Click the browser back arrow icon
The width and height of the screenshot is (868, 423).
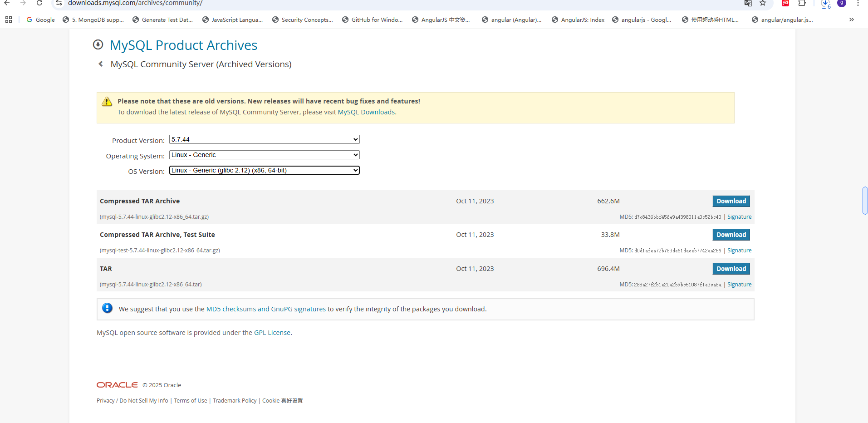7,3
